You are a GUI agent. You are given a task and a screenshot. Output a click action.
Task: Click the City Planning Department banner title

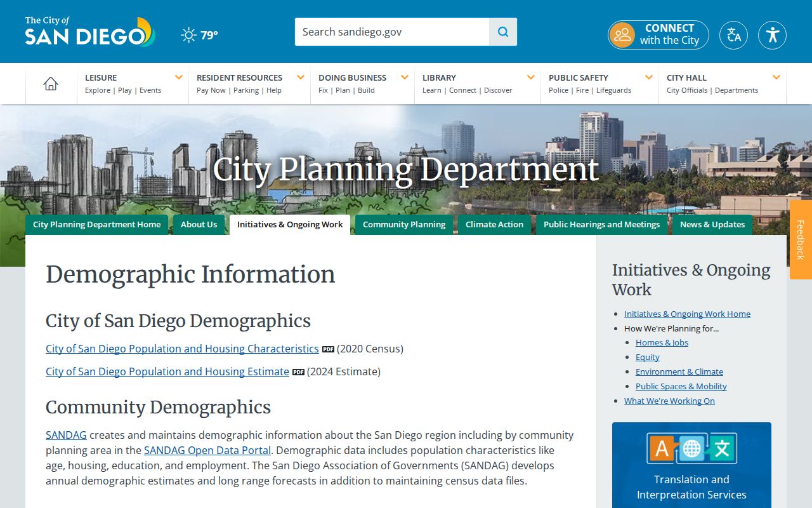(406, 169)
